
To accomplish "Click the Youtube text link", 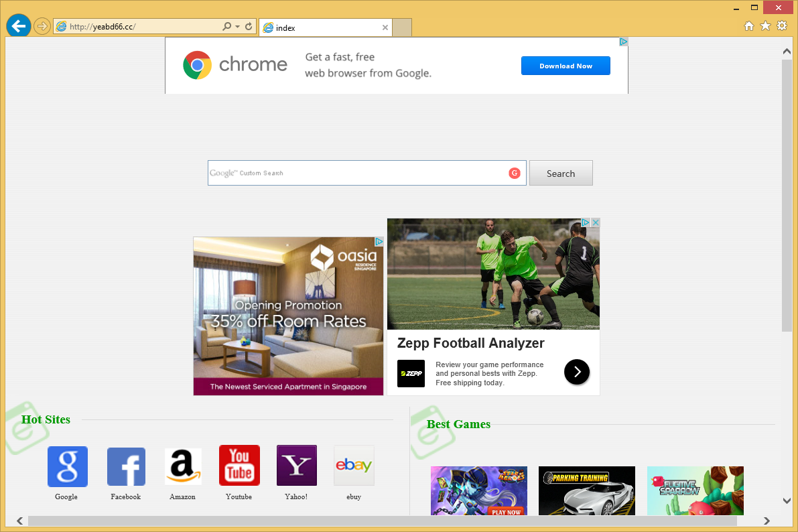I will [239, 497].
